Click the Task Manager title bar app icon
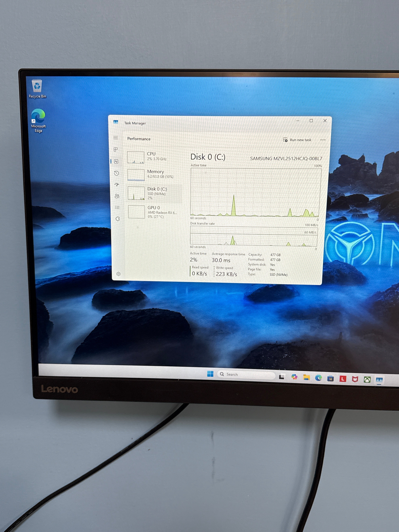Viewport: 399px width, 532px height. coord(116,122)
